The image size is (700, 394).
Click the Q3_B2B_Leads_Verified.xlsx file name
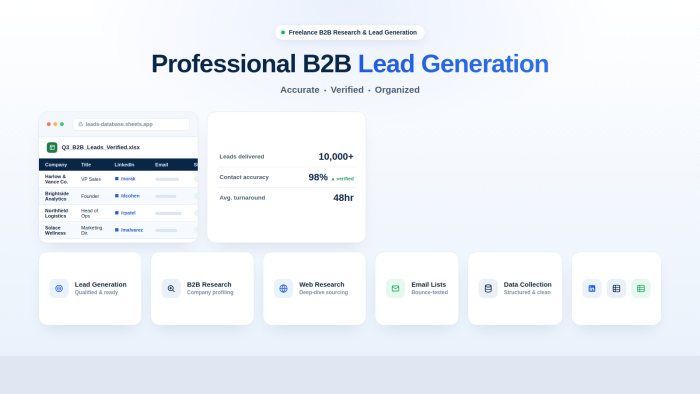pyautogui.click(x=100, y=147)
